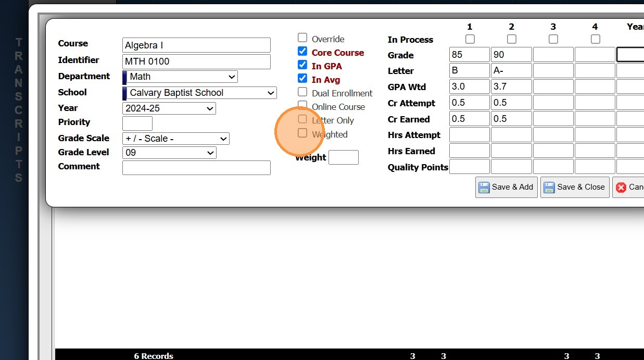
Task: Open the Year dropdown showing 2024-25
Action: (x=169, y=108)
